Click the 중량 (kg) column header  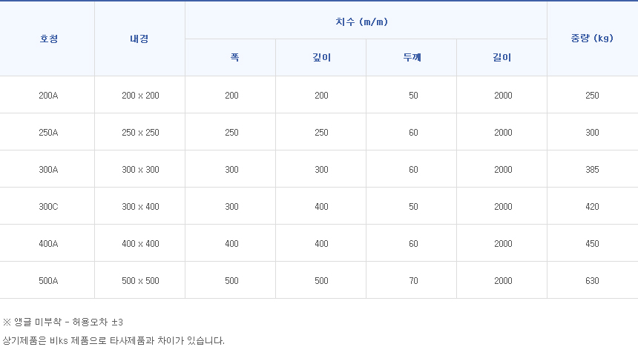click(x=591, y=39)
